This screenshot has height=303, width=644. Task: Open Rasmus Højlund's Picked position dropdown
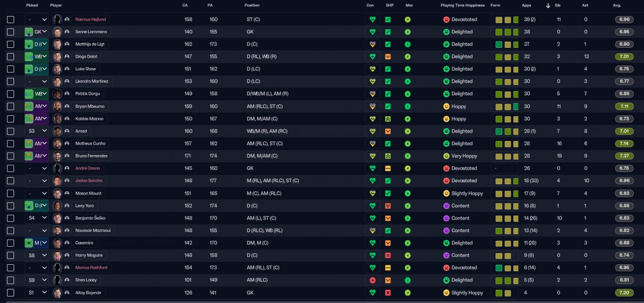point(37,20)
